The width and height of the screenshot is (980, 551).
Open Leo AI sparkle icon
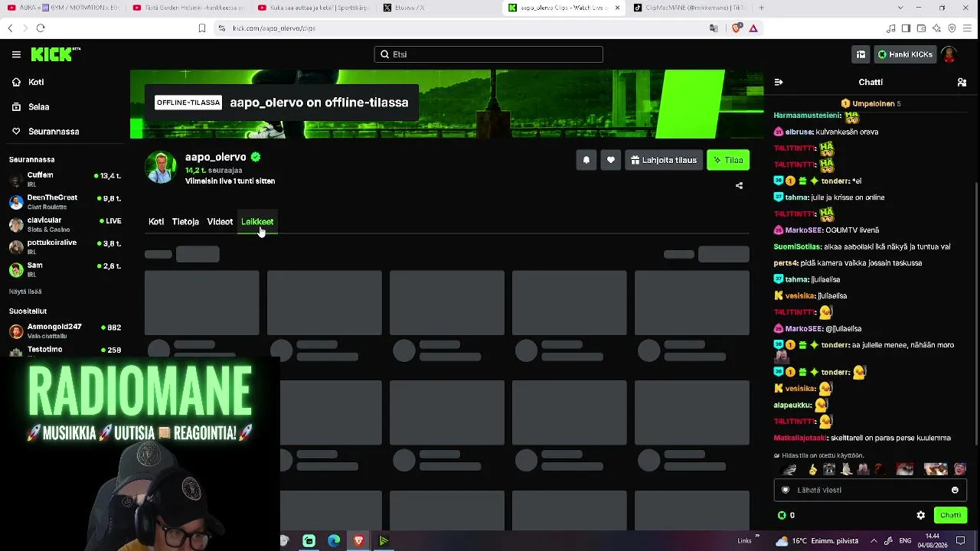[x=936, y=28]
